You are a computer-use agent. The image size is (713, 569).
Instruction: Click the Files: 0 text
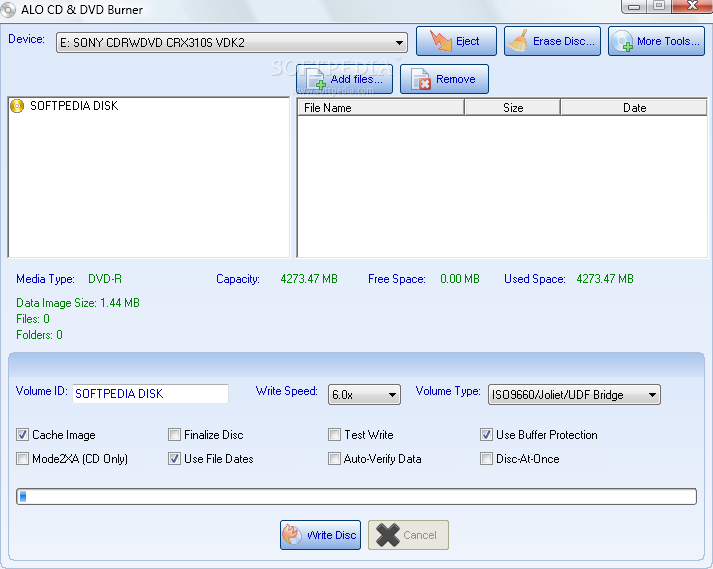[33, 319]
